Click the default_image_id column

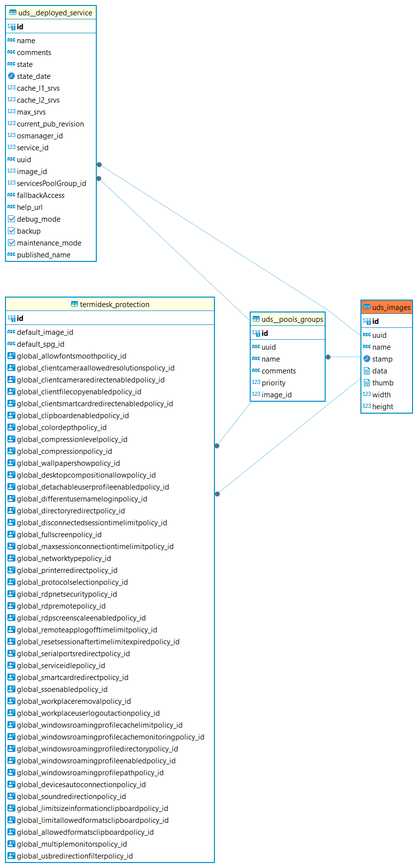45,332
